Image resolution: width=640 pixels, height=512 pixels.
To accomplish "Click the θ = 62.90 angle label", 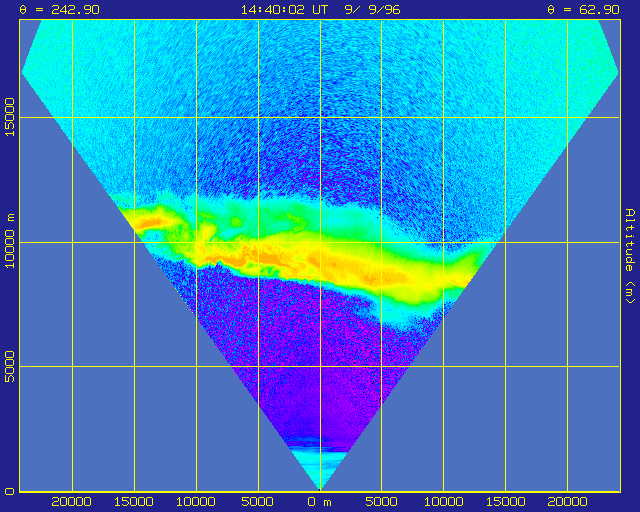I will click(583, 9).
